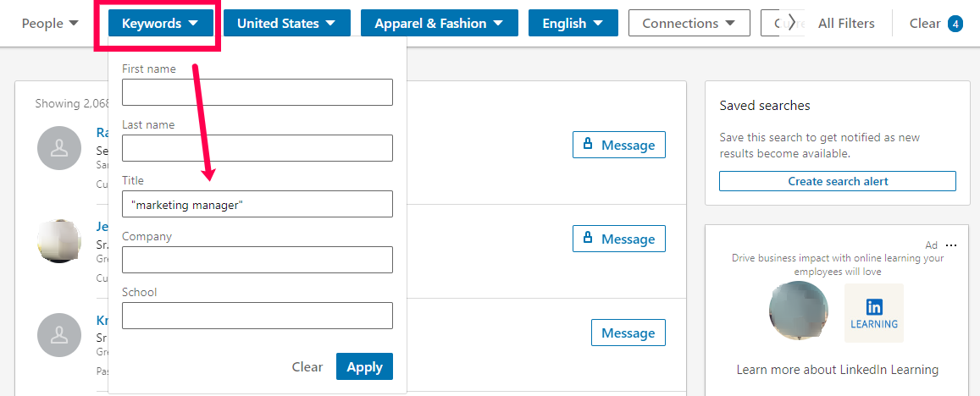Focus the First name input field
The image size is (980, 396).
pos(257,92)
